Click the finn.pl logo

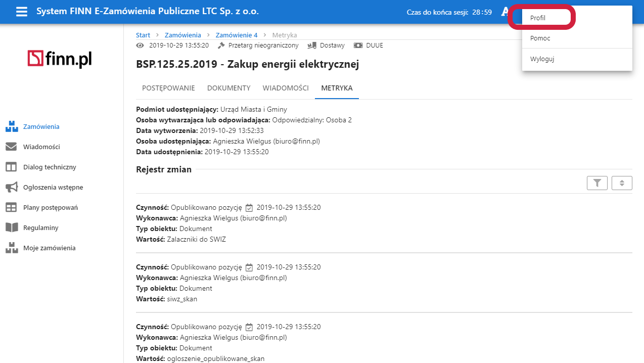pyautogui.click(x=60, y=59)
